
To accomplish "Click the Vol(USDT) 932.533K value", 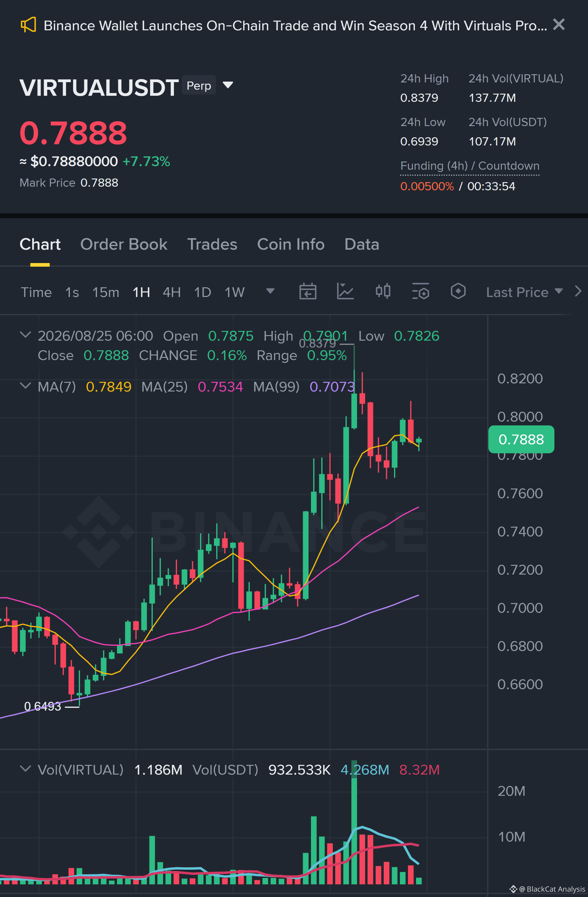I will coord(299,770).
